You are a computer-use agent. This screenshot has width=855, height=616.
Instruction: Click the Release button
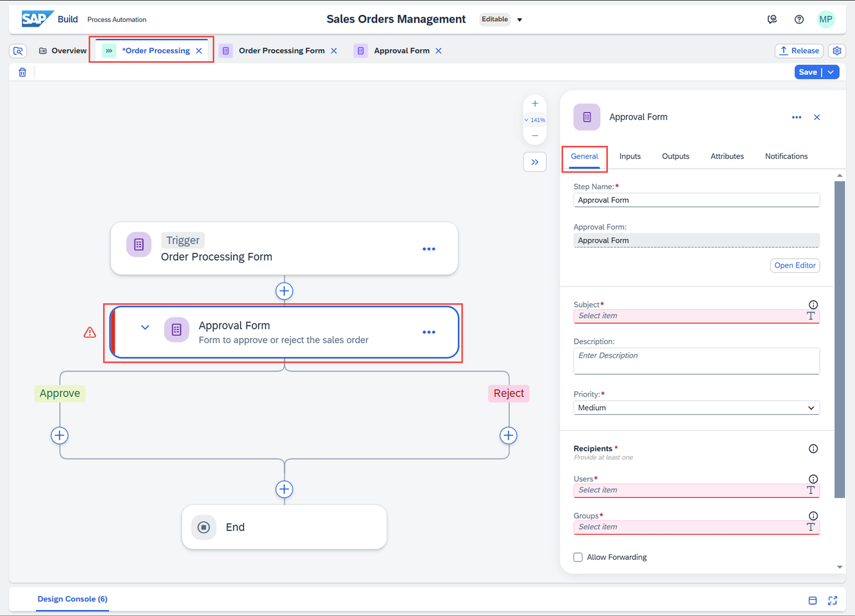[x=799, y=51]
